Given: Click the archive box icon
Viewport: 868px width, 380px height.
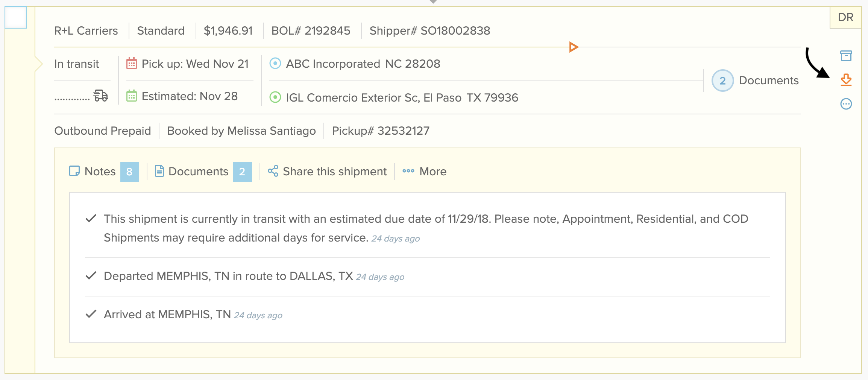Looking at the screenshot, I should coord(846,56).
